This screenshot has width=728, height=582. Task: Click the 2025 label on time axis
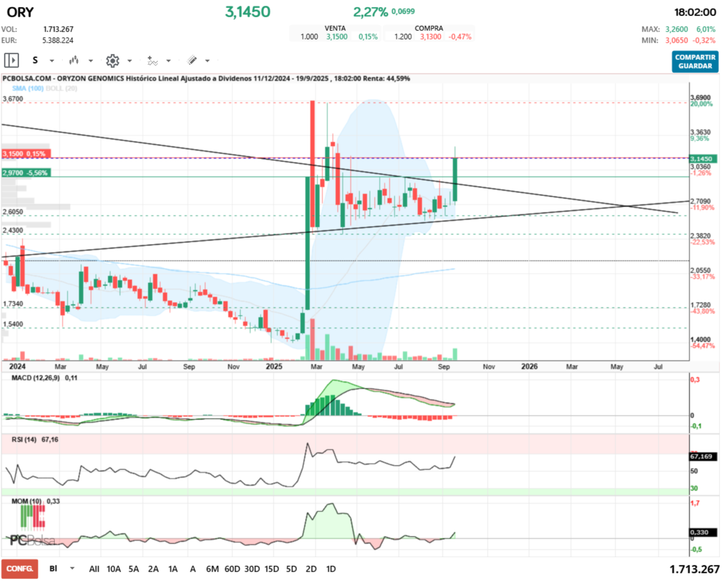tap(274, 367)
